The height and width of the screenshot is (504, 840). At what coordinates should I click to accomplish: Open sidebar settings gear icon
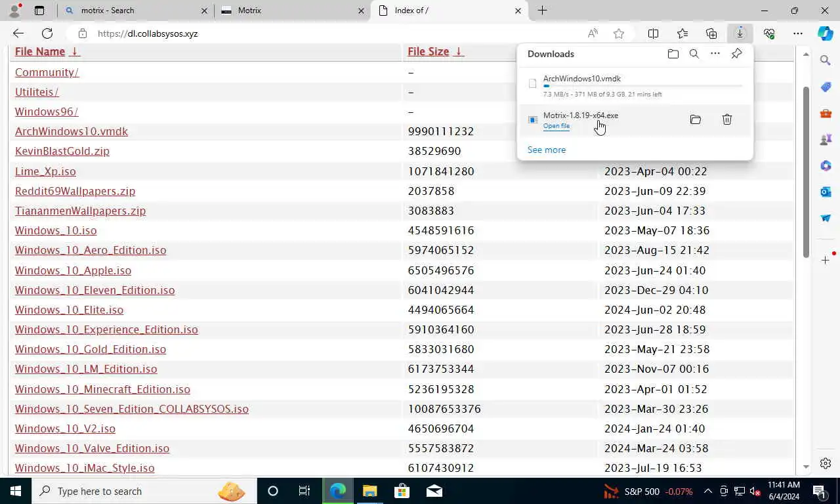pos(826,463)
